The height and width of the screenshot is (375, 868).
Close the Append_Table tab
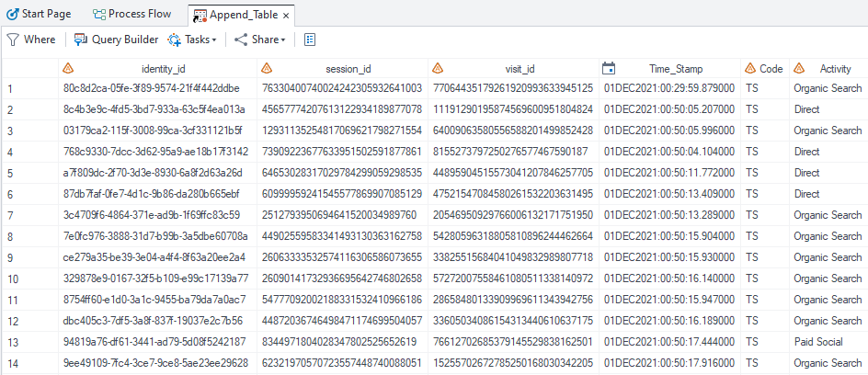click(x=286, y=16)
